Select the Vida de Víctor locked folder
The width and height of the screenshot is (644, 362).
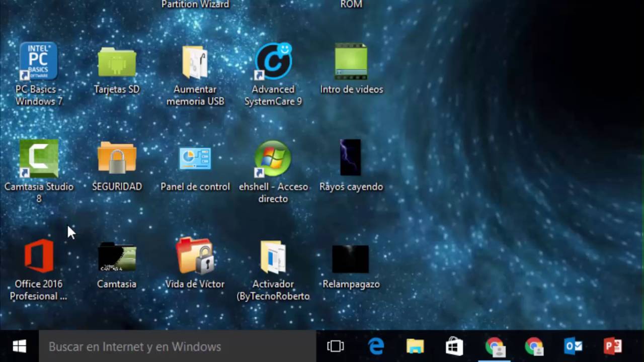[195, 255]
